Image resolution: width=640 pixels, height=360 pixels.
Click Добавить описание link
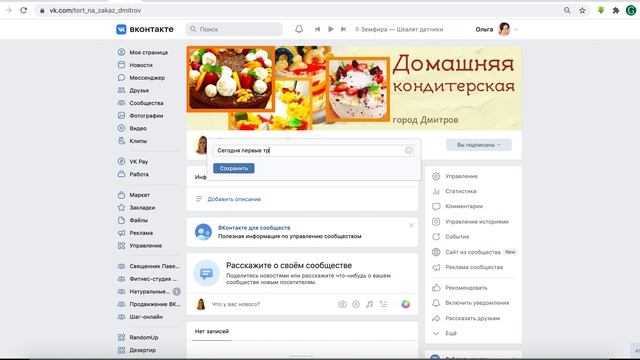click(x=234, y=199)
